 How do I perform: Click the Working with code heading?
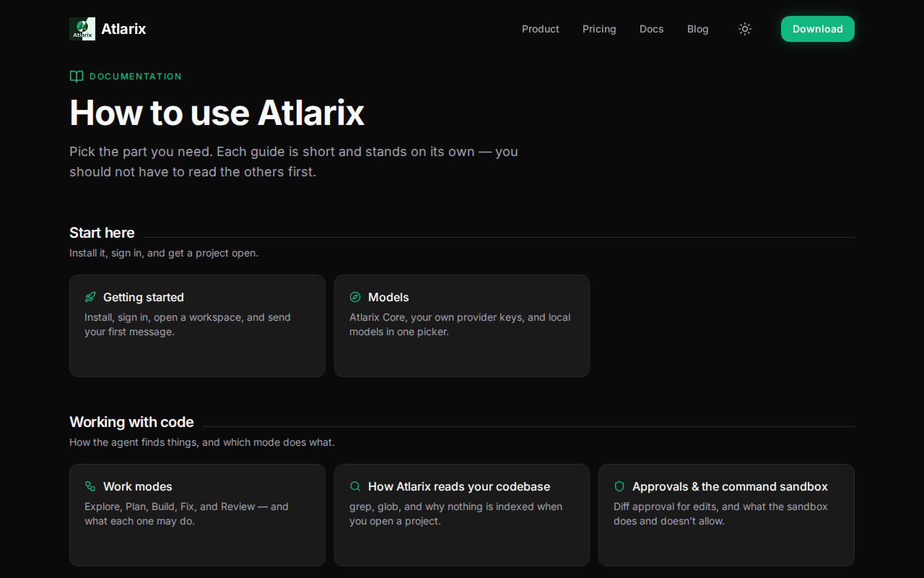pyautogui.click(x=131, y=422)
